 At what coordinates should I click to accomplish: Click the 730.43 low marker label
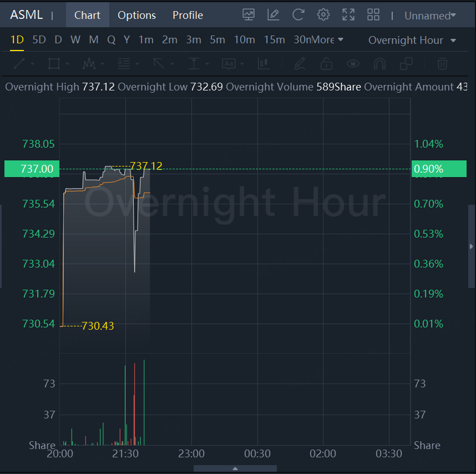pyautogui.click(x=98, y=326)
